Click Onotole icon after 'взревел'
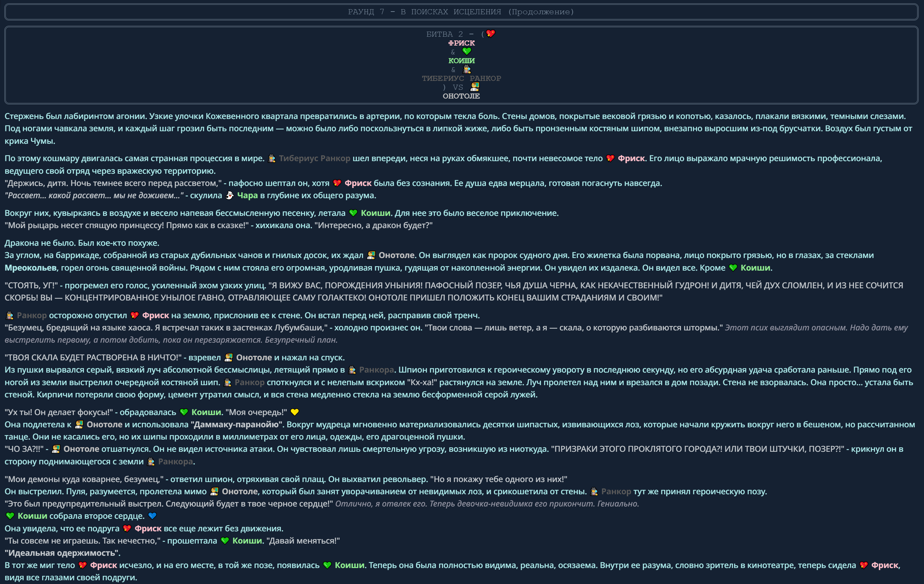Viewport: 924px width, 584px height. (x=228, y=358)
